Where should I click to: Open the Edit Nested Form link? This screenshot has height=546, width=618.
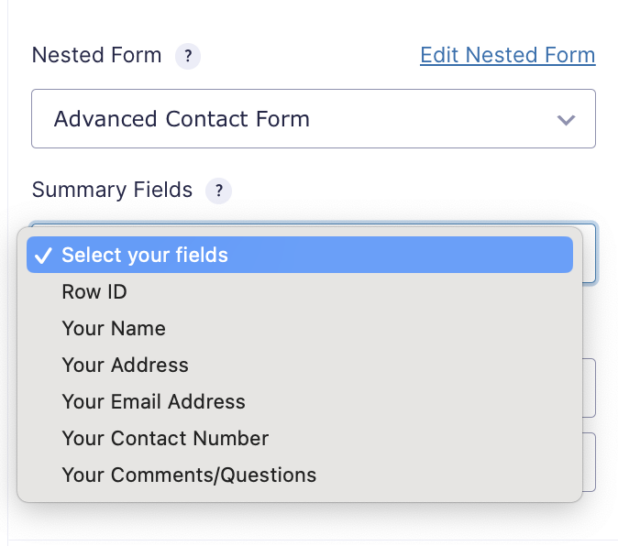pyautogui.click(x=507, y=55)
